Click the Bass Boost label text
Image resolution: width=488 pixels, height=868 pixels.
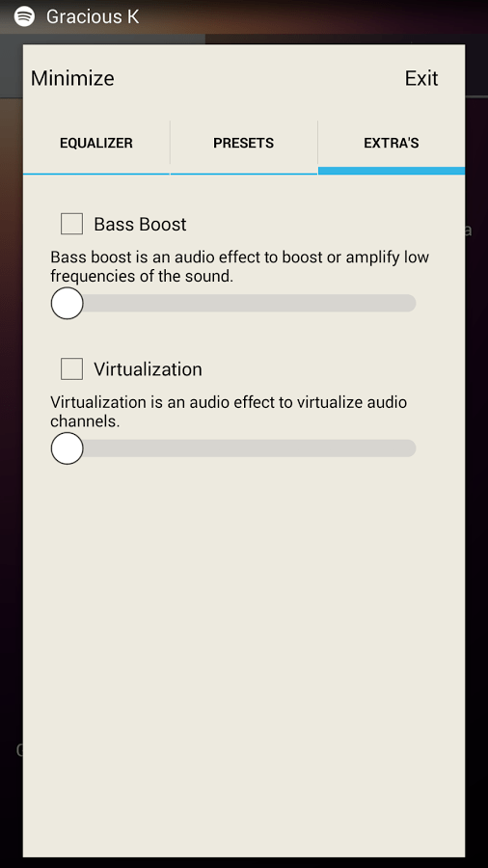click(140, 224)
